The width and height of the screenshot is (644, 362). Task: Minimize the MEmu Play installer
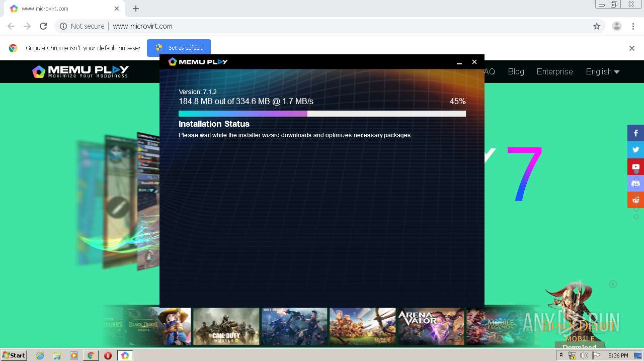[459, 62]
